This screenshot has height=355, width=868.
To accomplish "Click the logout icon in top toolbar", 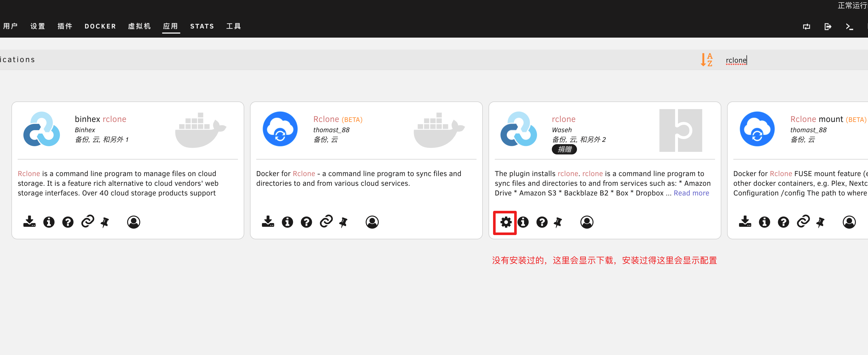I will click(x=828, y=26).
